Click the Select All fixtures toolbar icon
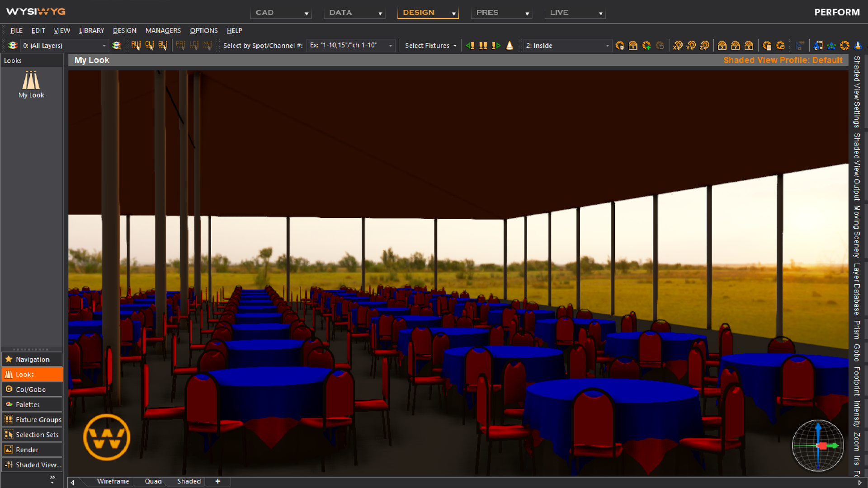This screenshot has height=488, width=868. click(136, 45)
